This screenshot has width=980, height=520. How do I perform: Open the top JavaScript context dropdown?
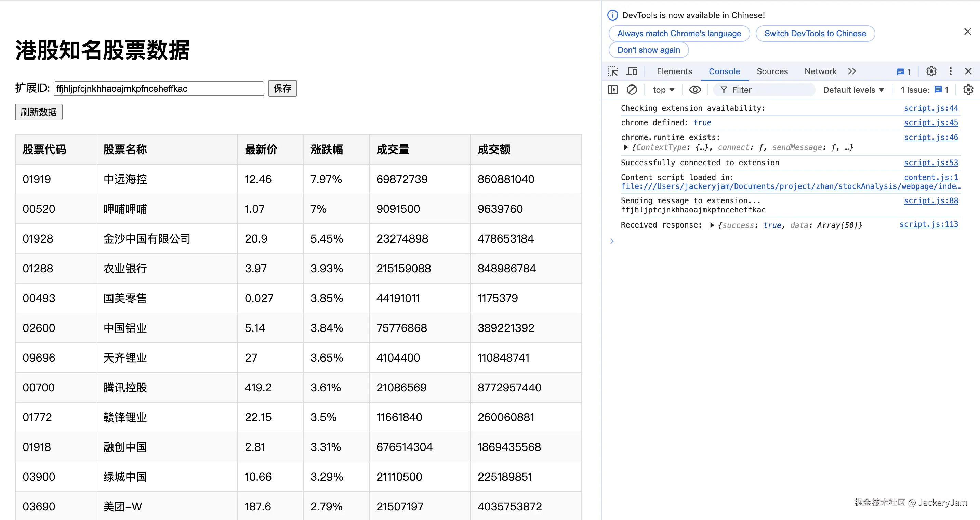point(663,90)
